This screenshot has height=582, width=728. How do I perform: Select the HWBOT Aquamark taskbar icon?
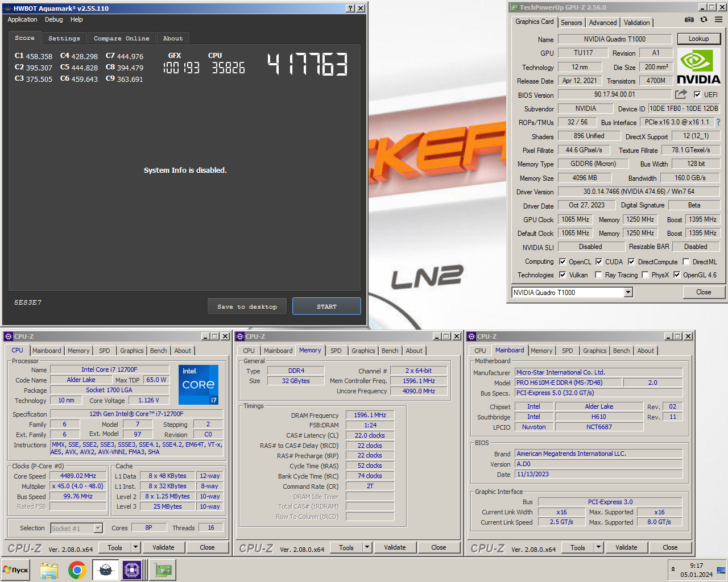(105, 570)
